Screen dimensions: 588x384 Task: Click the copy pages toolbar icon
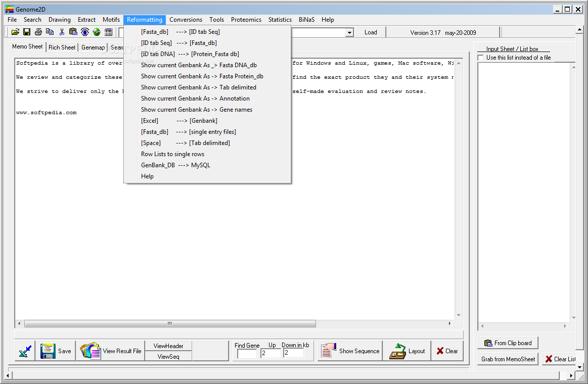[50, 32]
